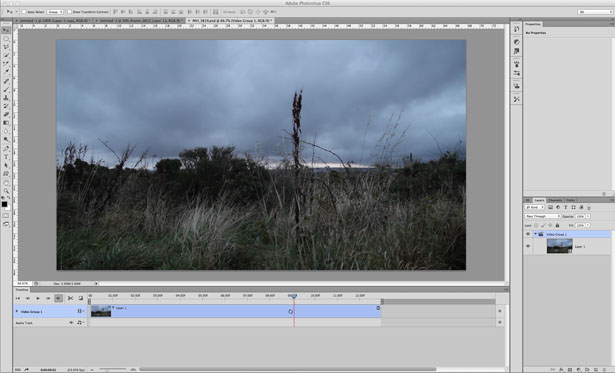Click the render video arrow icon

pyautogui.click(x=26, y=369)
